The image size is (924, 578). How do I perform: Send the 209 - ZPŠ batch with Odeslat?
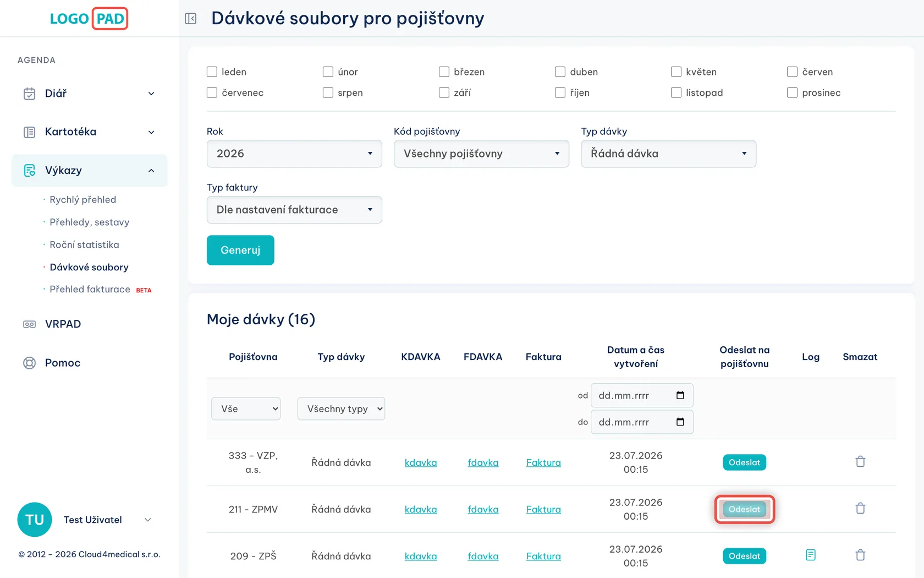point(744,556)
